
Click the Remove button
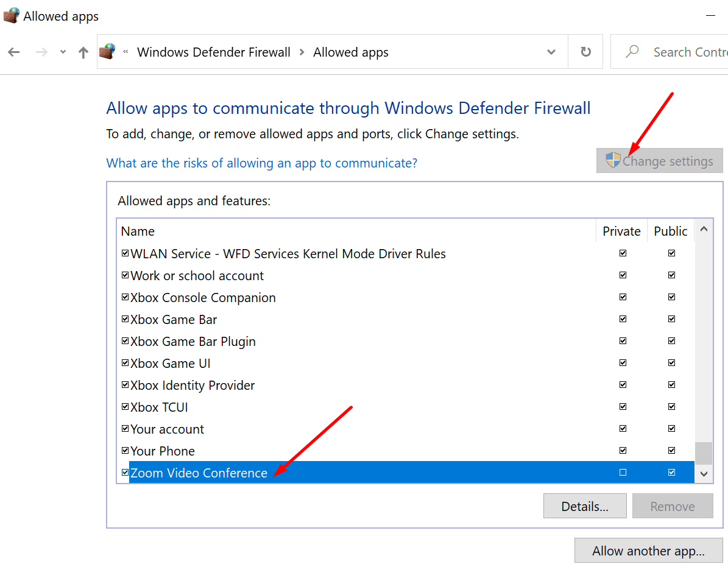coord(673,505)
